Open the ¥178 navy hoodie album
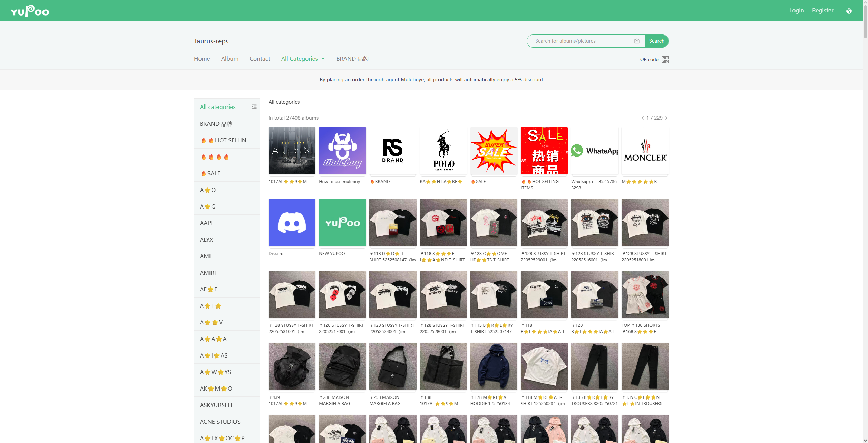868x443 pixels. 494,366
